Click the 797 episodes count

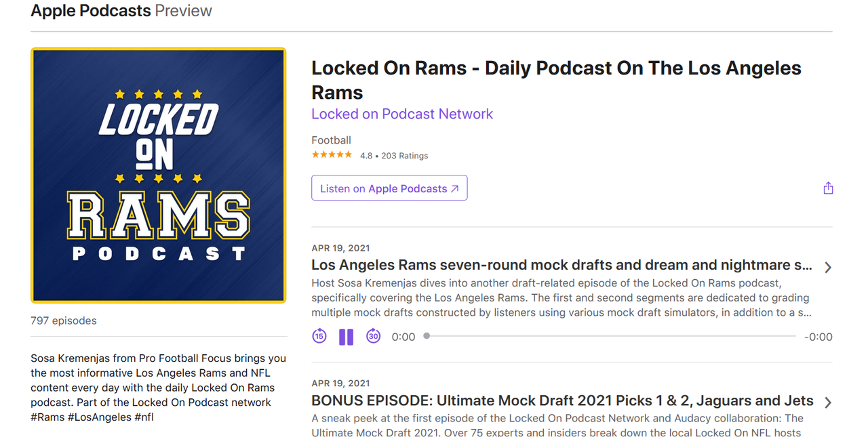coord(64,320)
